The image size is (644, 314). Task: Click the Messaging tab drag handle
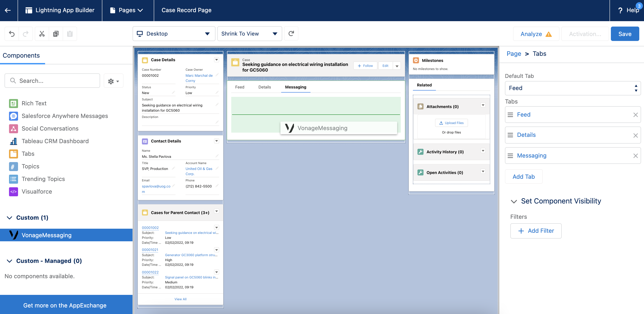[511, 156]
